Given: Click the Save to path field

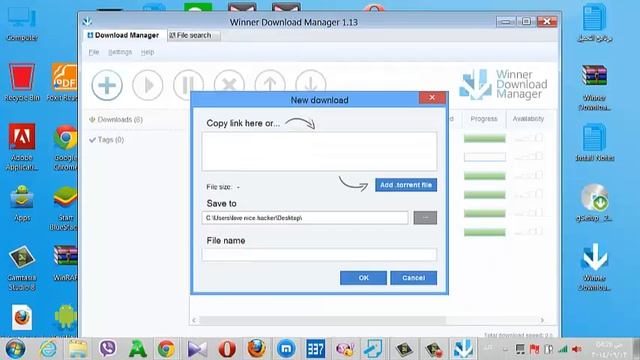Looking at the screenshot, I should 304,218.
